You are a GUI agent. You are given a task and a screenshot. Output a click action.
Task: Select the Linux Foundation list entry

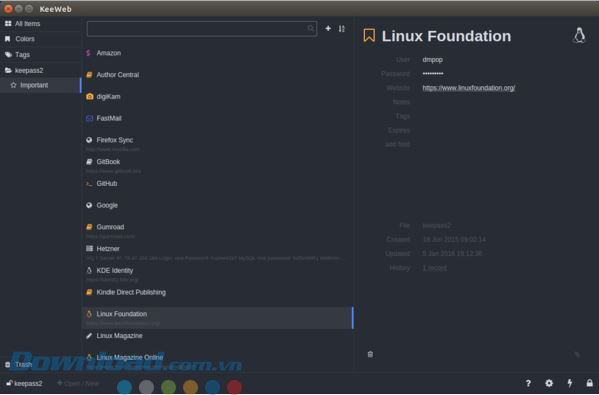(x=217, y=317)
